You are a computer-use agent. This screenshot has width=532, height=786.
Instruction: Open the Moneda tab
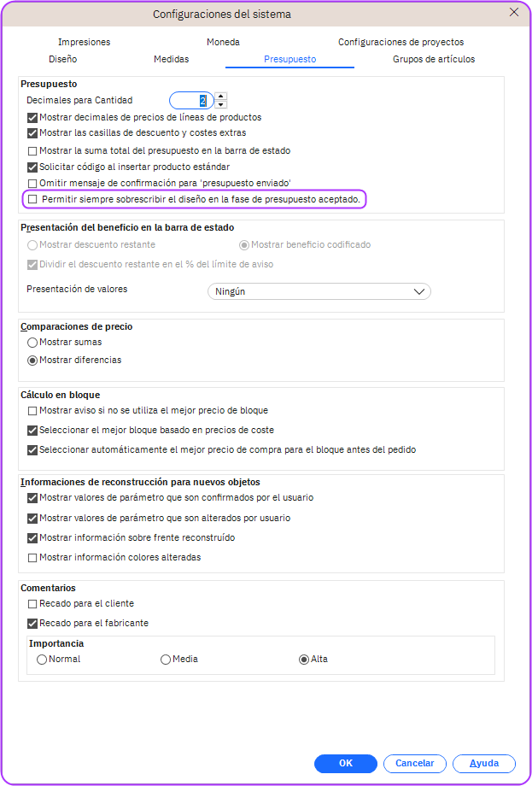click(223, 42)
